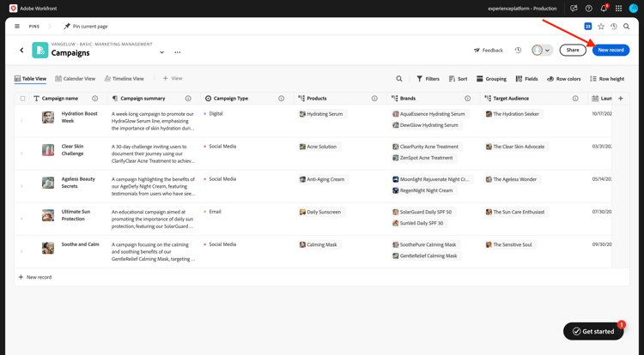Screen dimensions: 644x355
Task: Expand the Campaigns title dropdown chevron
Action: [161, 52]
